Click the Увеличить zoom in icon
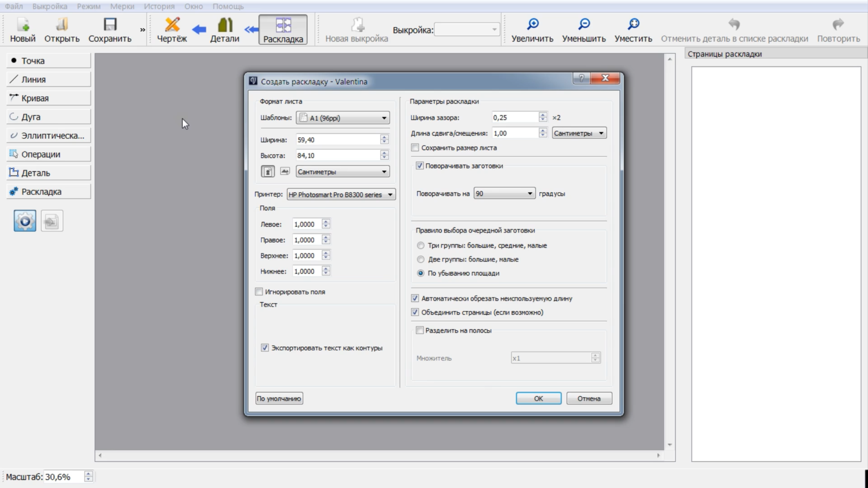The width and height of the screenshot is (868, 488). (532, 30)
